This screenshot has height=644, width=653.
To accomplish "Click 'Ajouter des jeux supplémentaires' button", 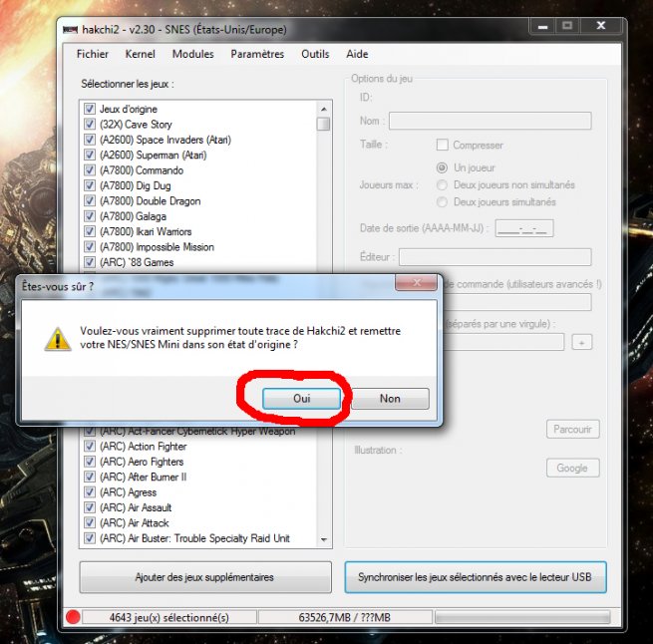I will (x=204, y=577).
